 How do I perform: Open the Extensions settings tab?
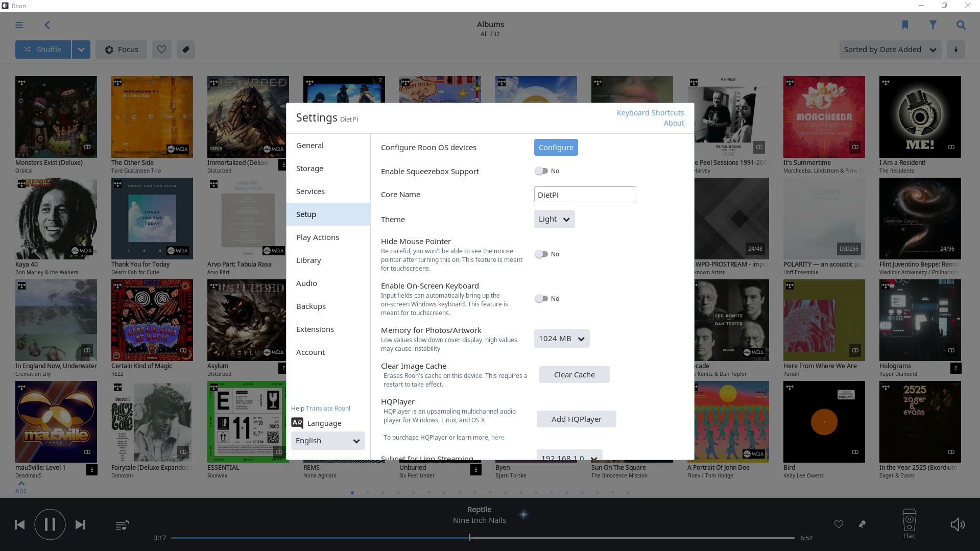328,329
